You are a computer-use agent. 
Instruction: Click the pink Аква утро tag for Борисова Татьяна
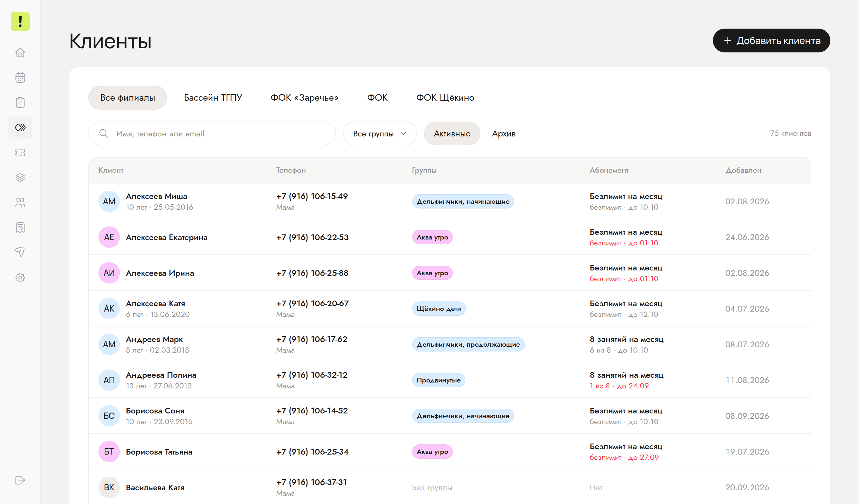pos(432,452)
